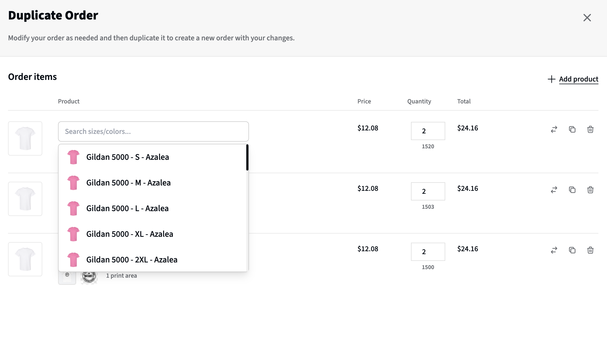Copy the second order item row
607x364 pixels.
coord(572,190)
